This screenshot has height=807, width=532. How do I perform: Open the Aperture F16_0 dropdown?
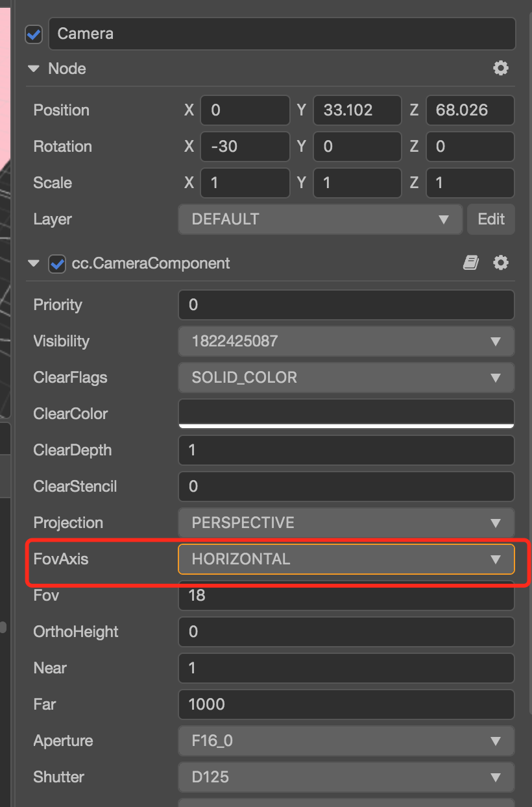tap(346, 741)
